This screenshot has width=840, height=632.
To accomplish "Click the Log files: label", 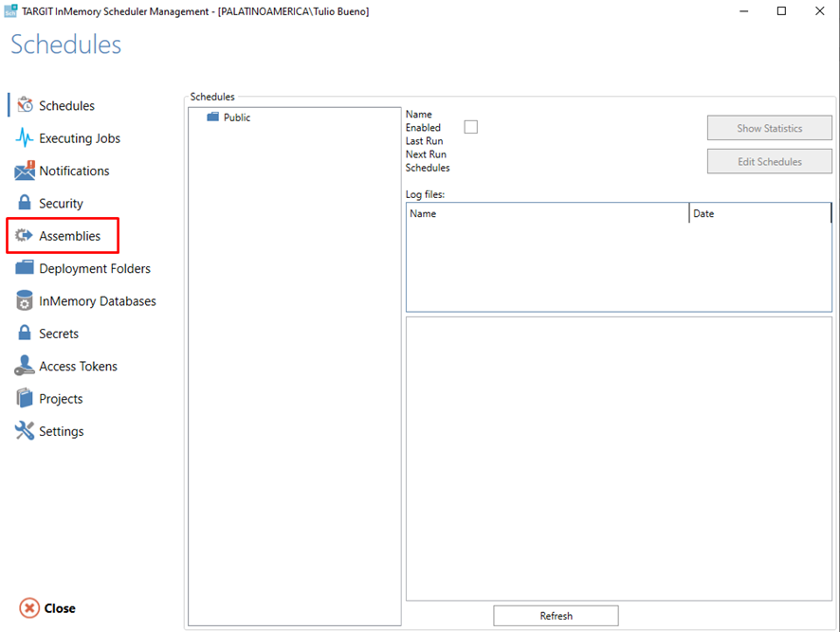I will [x=426, y=194].
